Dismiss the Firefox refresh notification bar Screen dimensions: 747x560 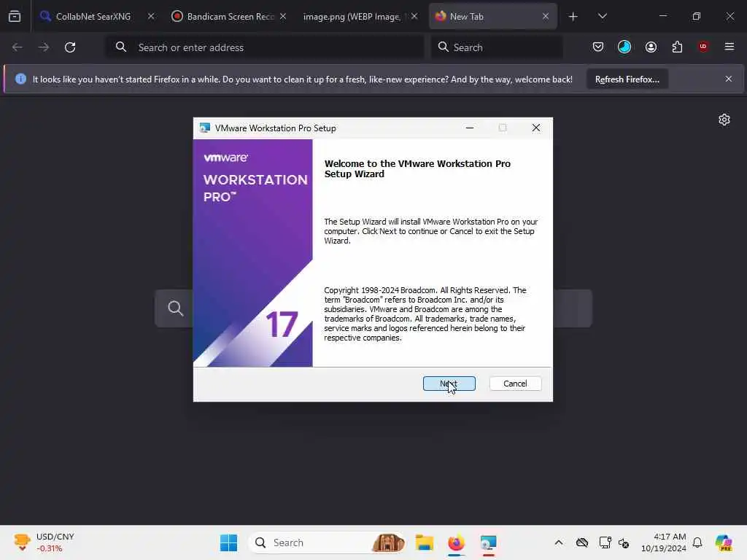click(x=729, y=79)
